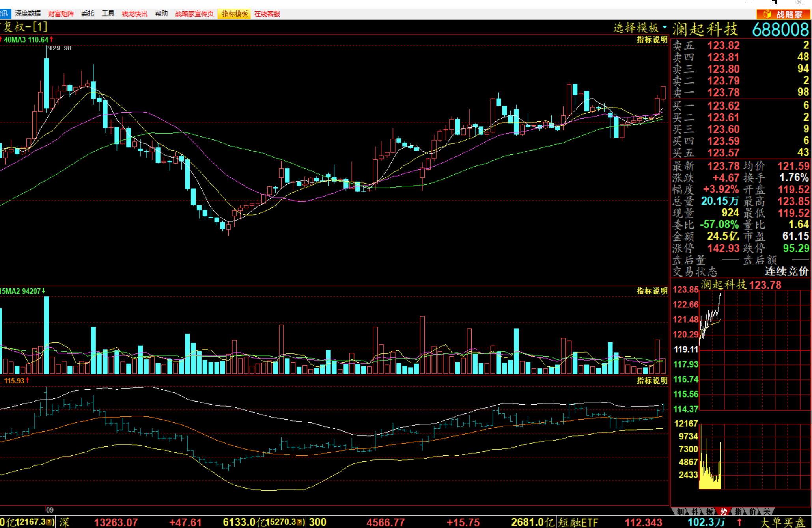
Task: Click the 买五 price 123.57
Action: click(724, 152)
